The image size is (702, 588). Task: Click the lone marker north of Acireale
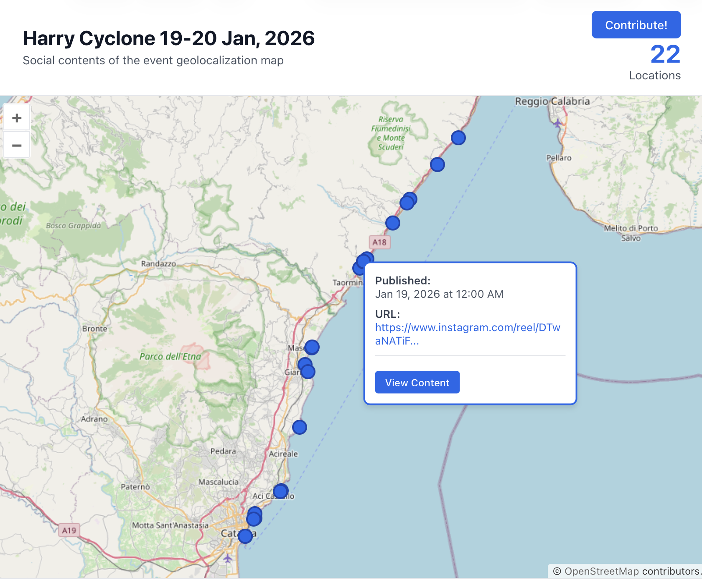tap(299, 427)
